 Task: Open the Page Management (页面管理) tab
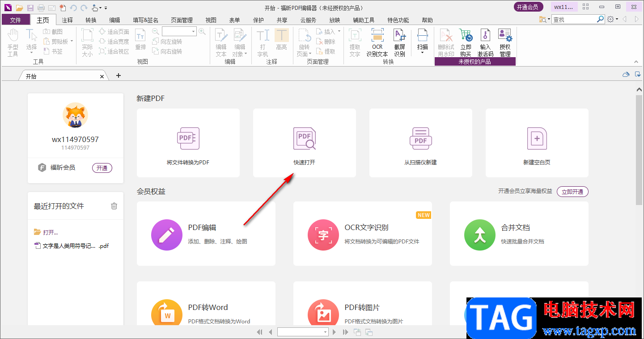click(182, 20)
